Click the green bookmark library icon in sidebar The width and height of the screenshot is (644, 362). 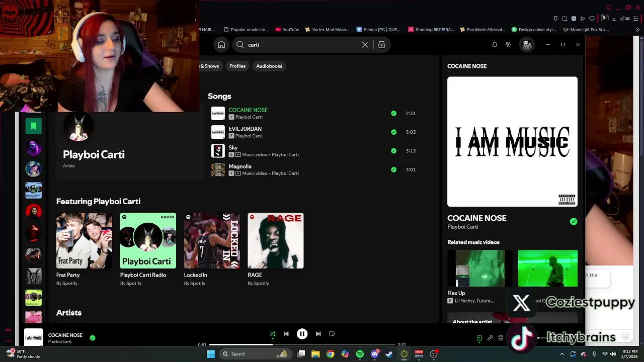(x=34, y=126)
